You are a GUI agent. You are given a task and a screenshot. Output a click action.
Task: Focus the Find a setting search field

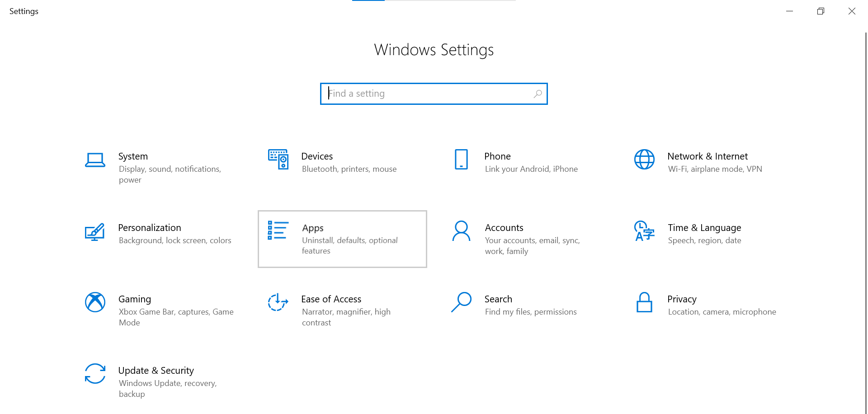[x=434, y=94]
